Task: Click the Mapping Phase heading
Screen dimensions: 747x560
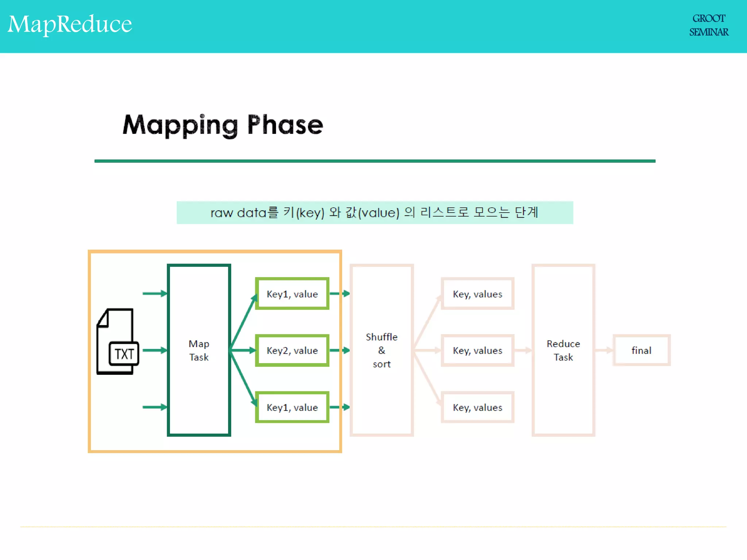Action: click(x=223, y=125)
